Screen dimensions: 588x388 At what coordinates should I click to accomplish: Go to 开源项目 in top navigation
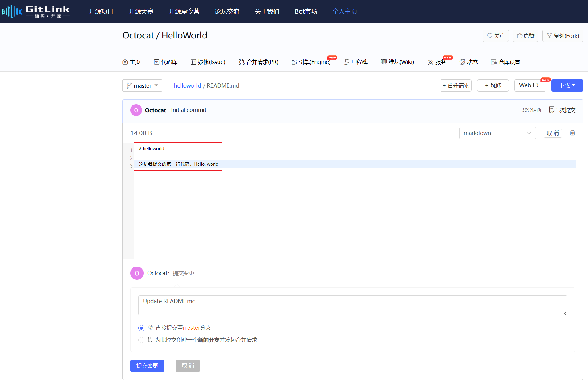point(101,11)
